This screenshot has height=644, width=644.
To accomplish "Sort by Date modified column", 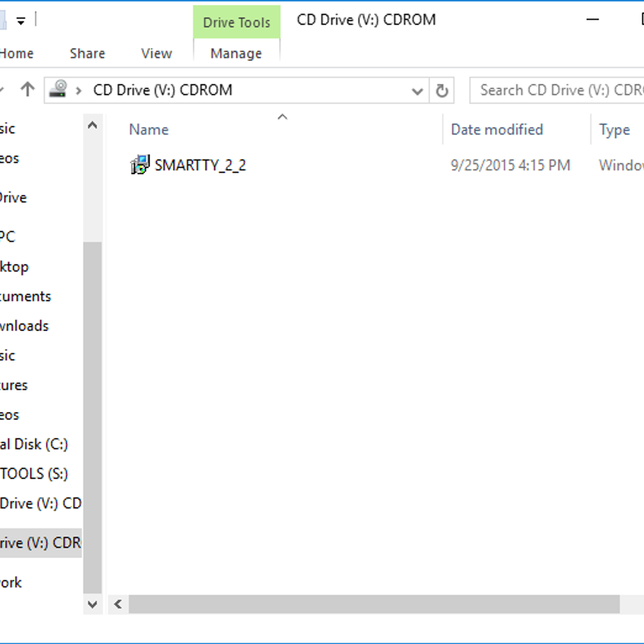I will pos(497,130).
